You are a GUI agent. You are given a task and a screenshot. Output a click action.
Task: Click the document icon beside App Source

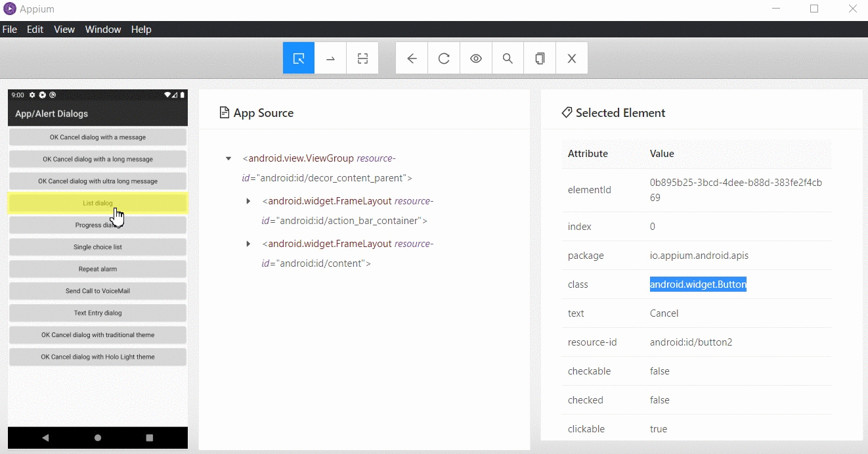coord(225,113)
